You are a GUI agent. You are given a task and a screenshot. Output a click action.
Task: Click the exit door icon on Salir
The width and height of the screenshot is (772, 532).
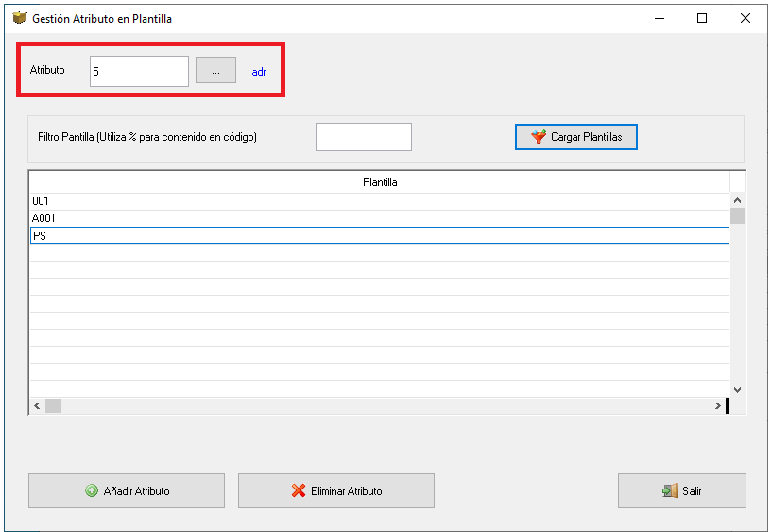[x=670, y=490]
